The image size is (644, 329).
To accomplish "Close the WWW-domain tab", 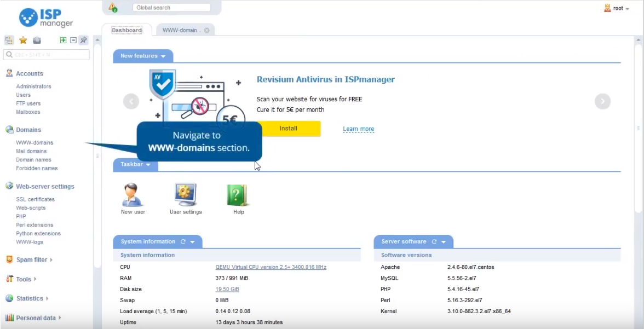I will coord(206,31).
